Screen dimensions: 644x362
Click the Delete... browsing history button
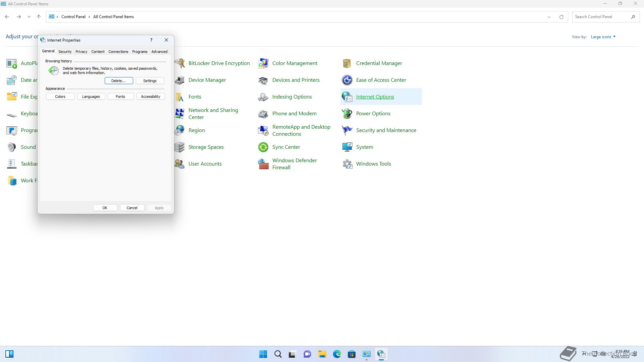pyautogui.click(x=119, y=81)
